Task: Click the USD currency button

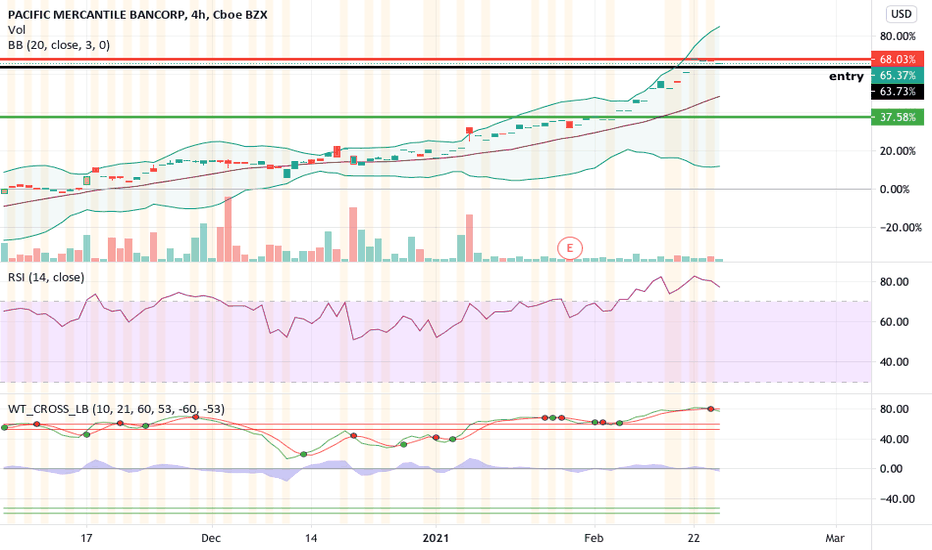Action: click(x=901, y=14)
